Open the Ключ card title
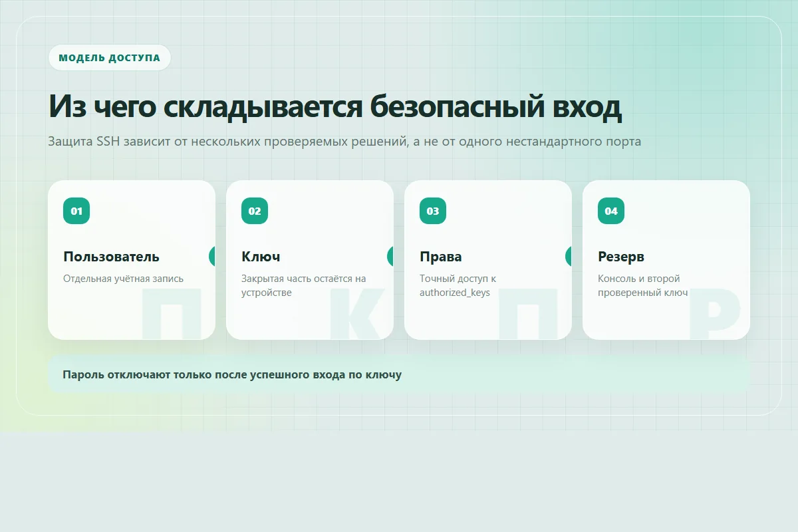 261,257
